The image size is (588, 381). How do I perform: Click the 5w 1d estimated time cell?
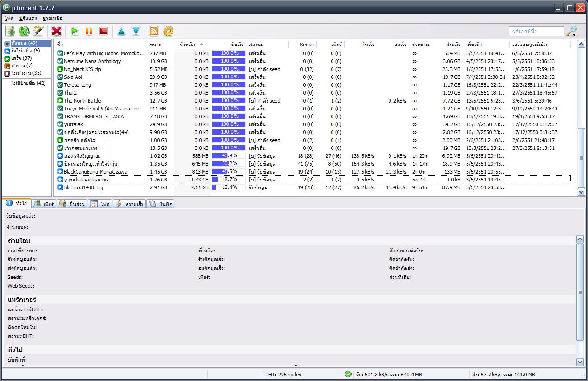[419, 180]
